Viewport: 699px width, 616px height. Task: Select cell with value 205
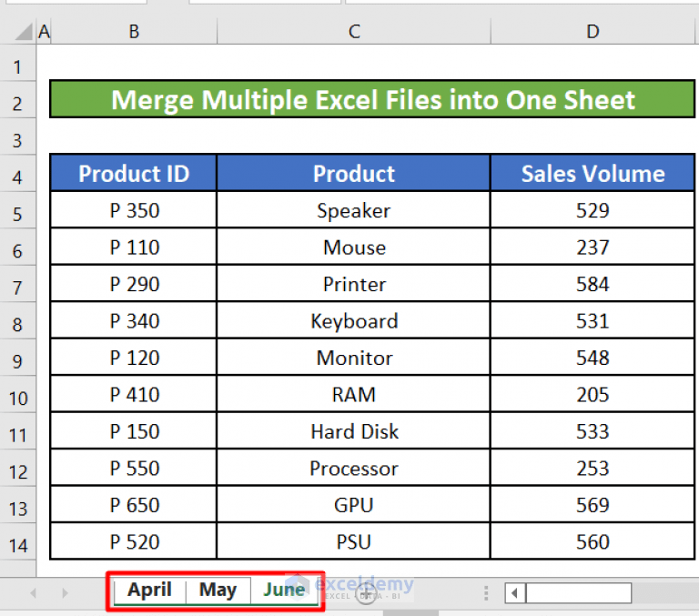pos(593,395)
